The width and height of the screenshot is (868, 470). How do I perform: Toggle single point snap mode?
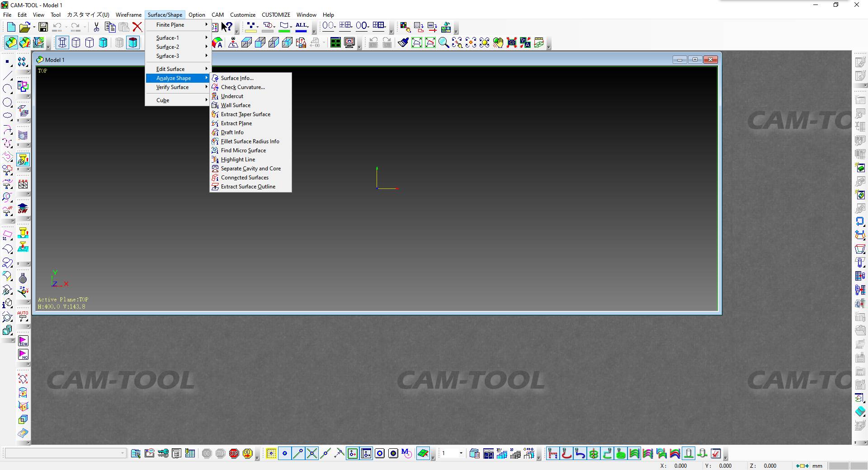pyautogui.click(x=285, y=453)
